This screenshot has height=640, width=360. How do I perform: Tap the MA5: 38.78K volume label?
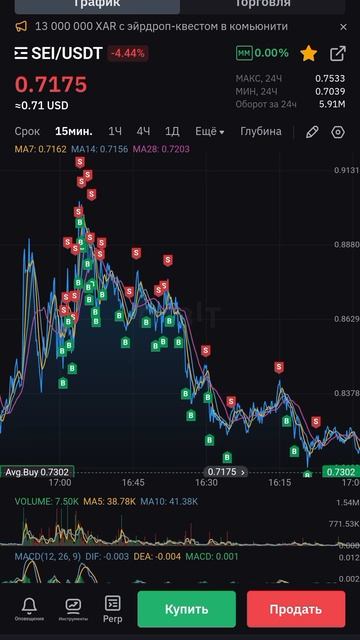(109, 502)
